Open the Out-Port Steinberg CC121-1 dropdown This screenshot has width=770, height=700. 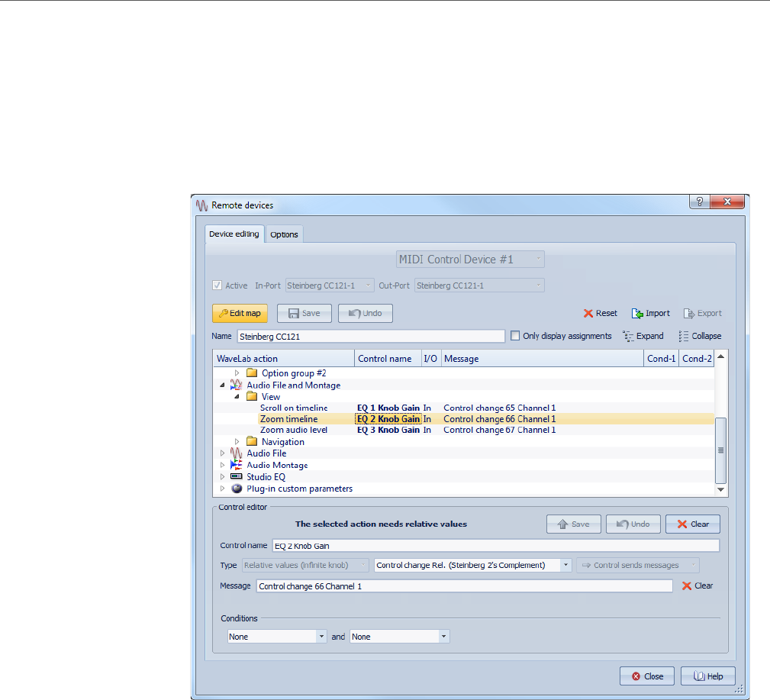coord(479,285)
